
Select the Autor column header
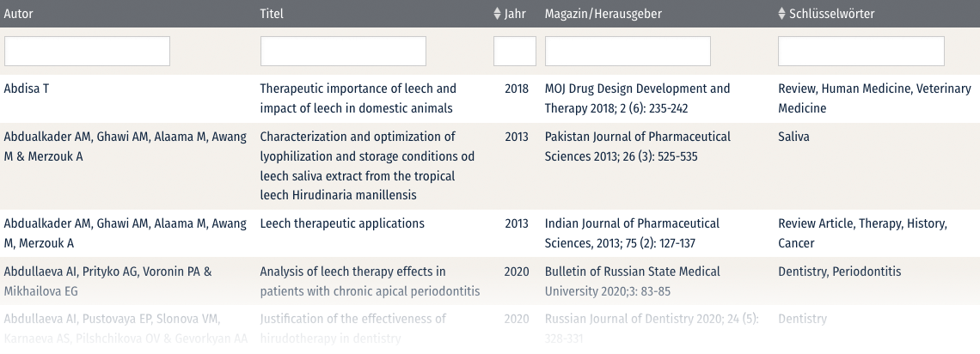click(x=19, y=14)
